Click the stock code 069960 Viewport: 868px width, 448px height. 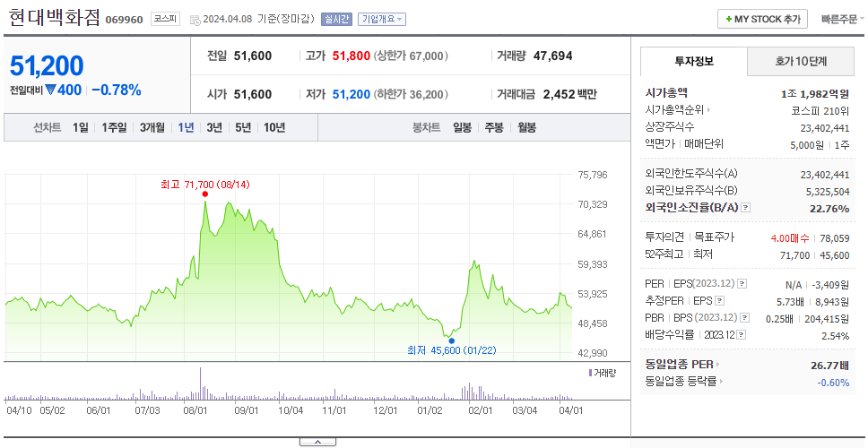point(124,20)
